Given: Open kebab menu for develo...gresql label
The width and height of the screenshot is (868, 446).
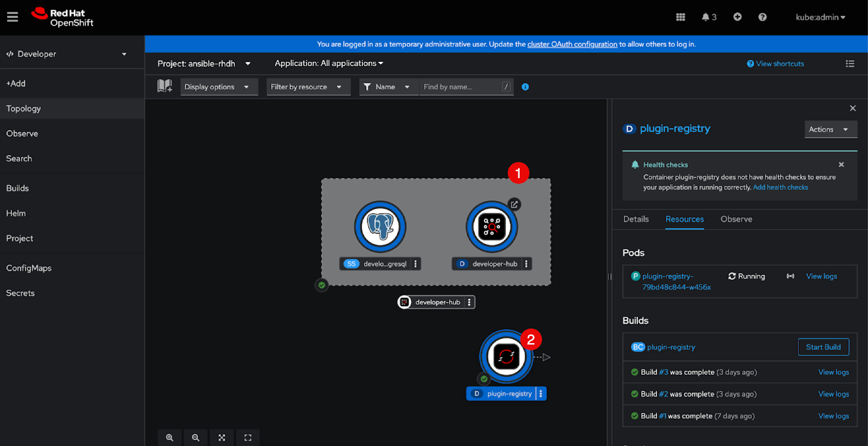Looking at the screenshot, I should tap(416, 264).
